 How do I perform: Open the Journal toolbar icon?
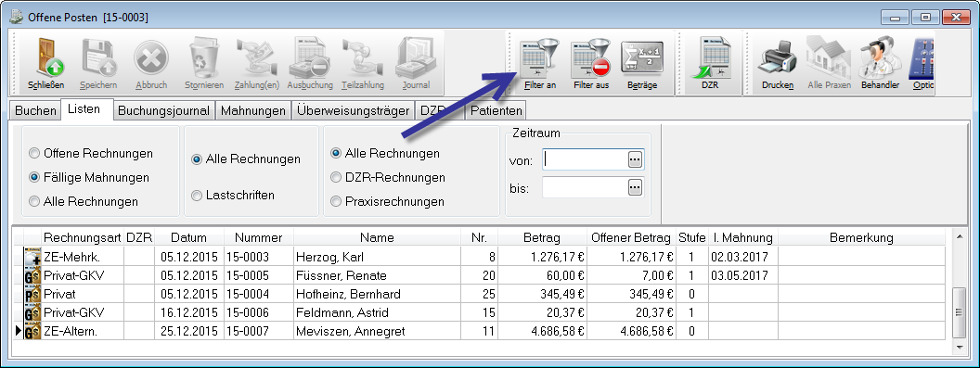click(x=416, y=64)
